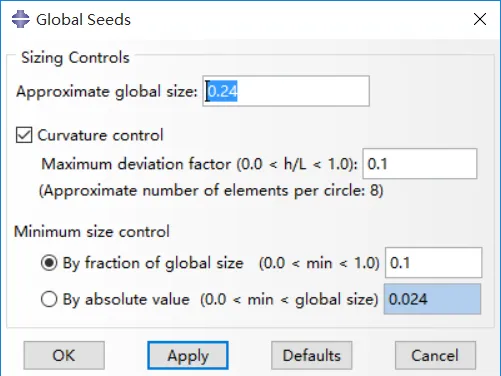Click the Maximum deviation factor input box
501x376 pixels.
click(x=420, y=164)
